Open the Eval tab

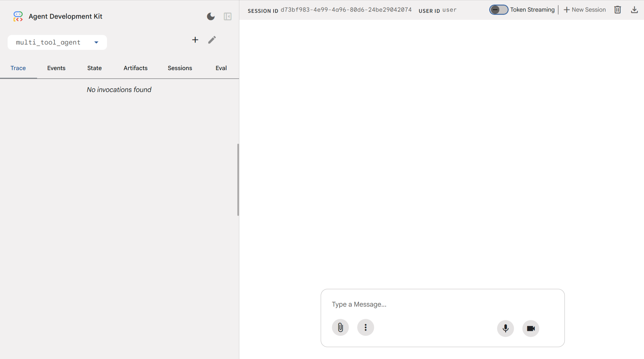221,68
